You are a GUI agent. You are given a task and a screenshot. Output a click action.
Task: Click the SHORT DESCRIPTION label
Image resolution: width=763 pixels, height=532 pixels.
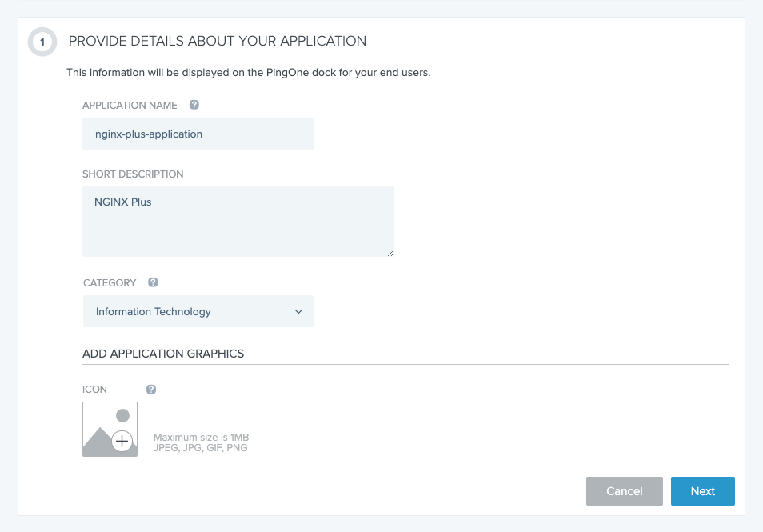pyautogui.click(x=133, y=174)
